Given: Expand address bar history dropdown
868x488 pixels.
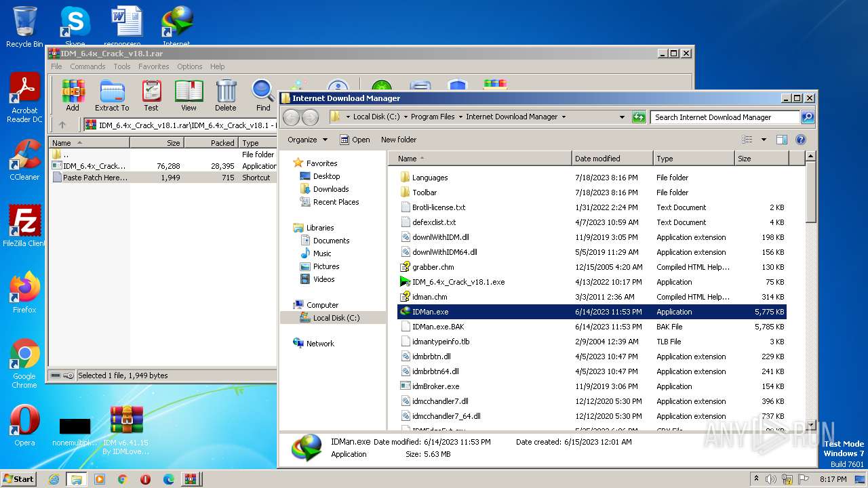Looking at the screenshot, I should point(622,117).
